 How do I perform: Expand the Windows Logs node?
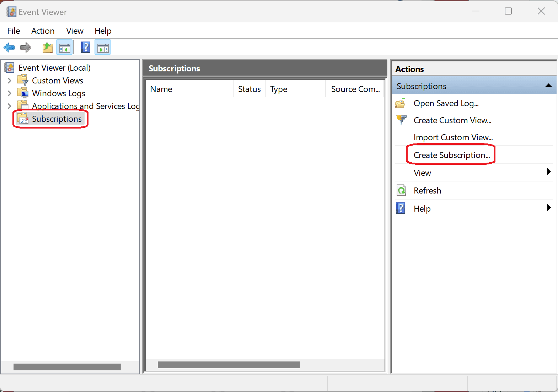pyautogui.click(x=9, y=93)
